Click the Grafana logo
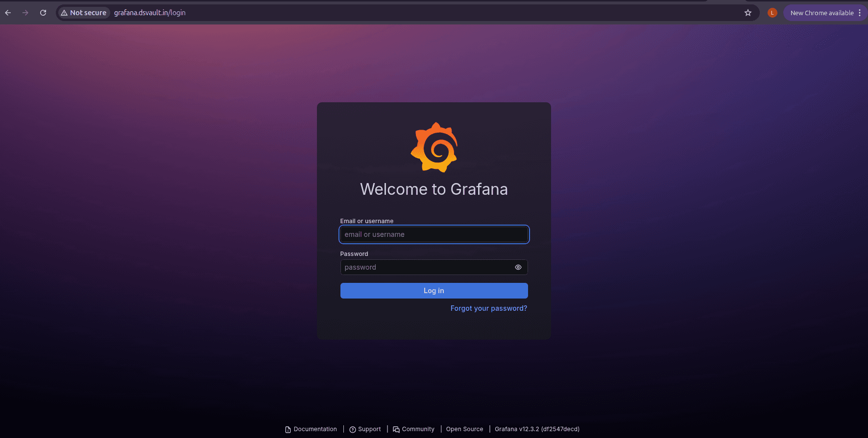The image size is (868, 438). 434,147
